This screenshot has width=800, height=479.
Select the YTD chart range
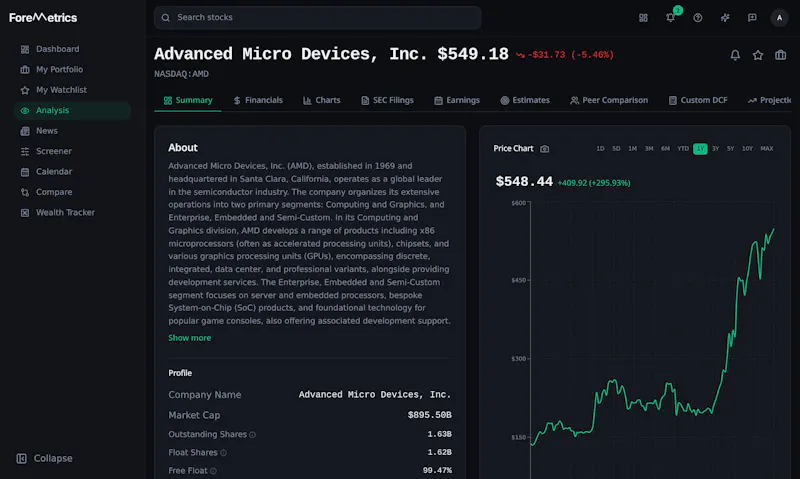point(683,148)
